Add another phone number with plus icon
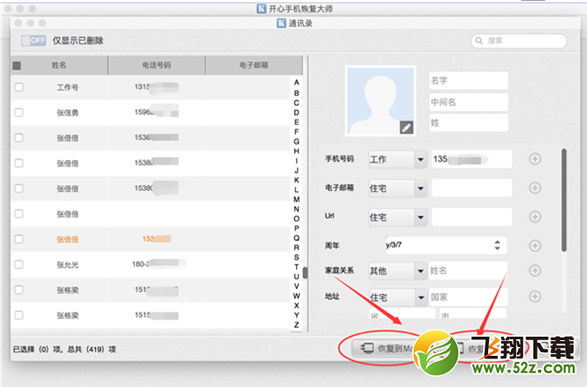 tap(535, 159)
